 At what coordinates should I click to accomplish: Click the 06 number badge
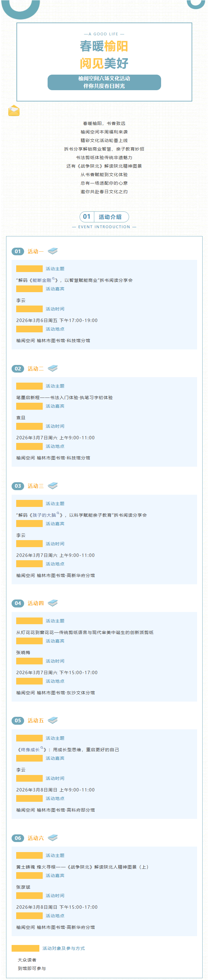coord(18,838)
